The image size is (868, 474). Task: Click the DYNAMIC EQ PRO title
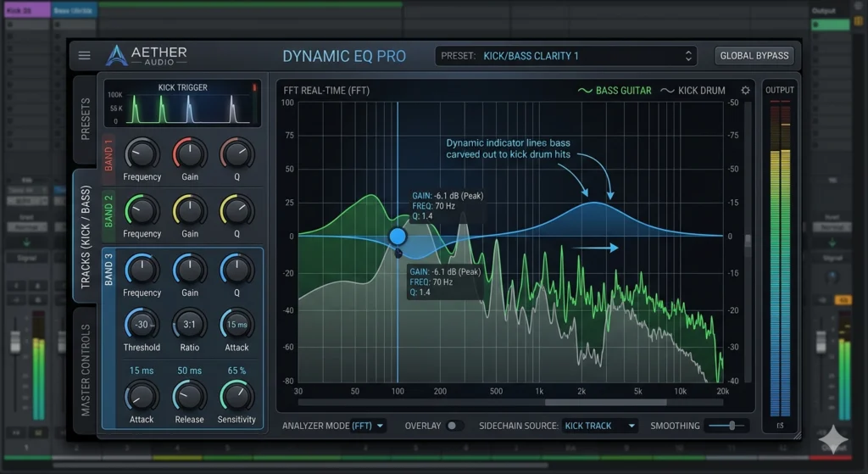coord(344,56)
